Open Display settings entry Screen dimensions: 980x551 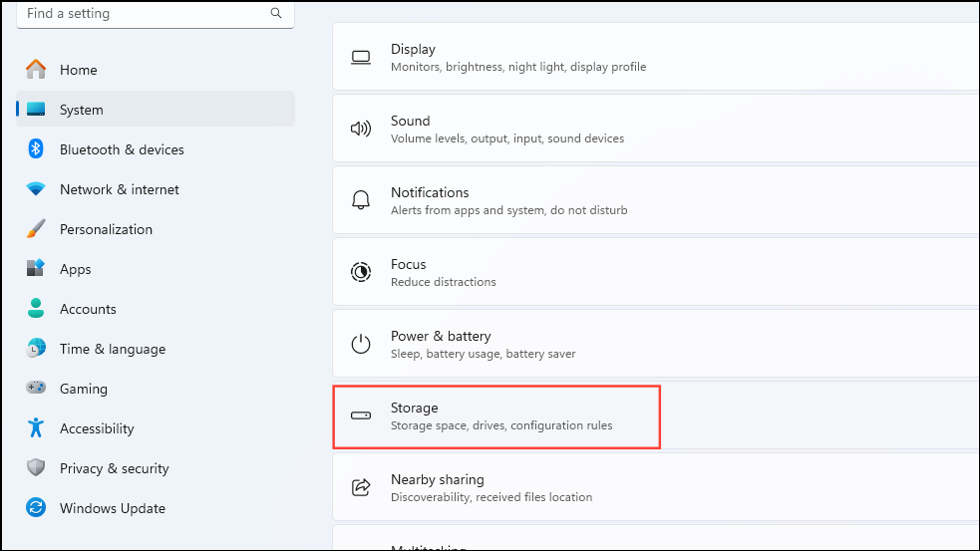[517, 57]
